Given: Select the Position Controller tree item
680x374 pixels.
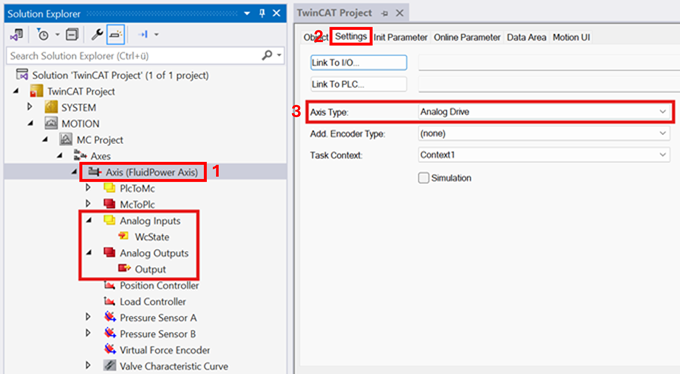Looking at the screenshot, I should click(x=159, y=285).
